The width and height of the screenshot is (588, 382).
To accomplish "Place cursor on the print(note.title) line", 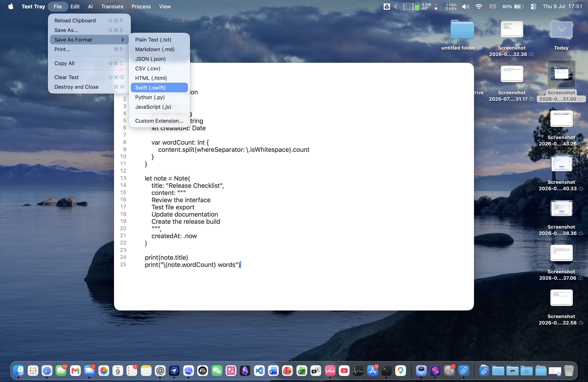I will coord(166,257).
